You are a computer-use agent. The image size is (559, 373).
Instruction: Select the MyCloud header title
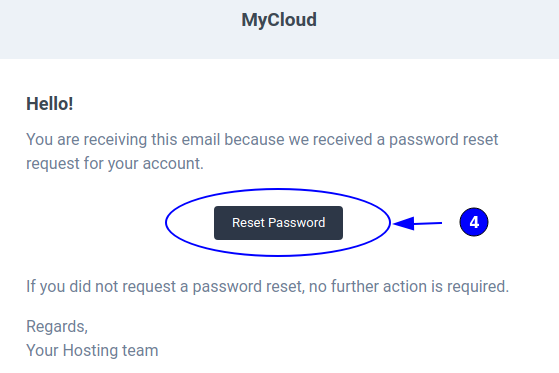279,20
